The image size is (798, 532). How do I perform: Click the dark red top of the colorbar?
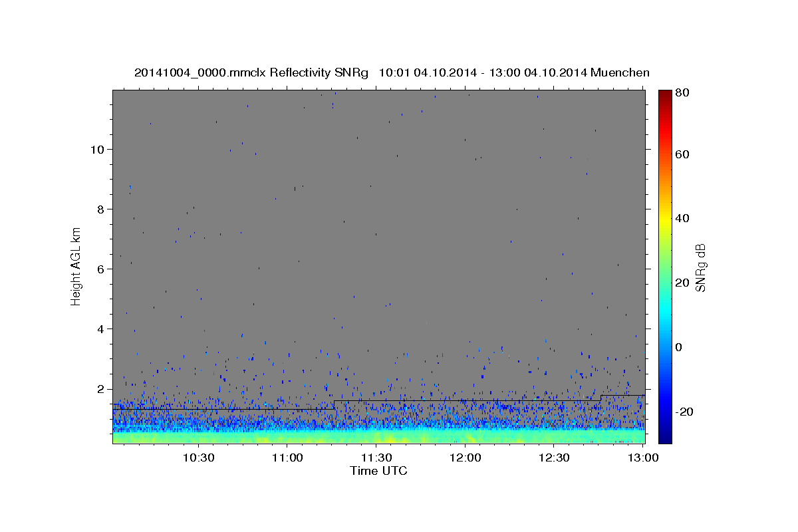664,95
